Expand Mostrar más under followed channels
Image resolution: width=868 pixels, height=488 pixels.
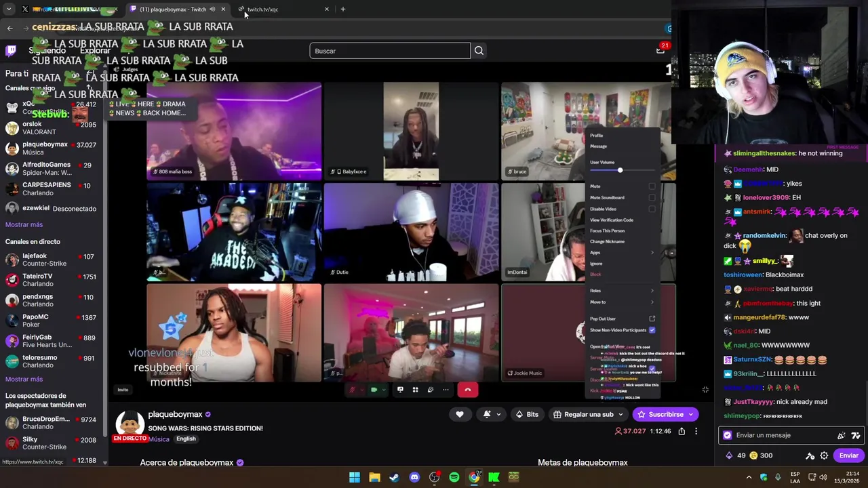tap(24, 224)
